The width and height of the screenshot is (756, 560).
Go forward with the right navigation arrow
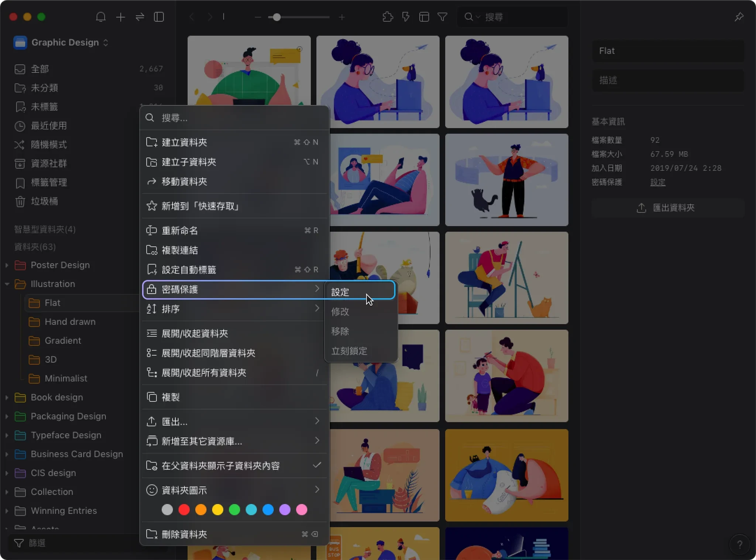click(210, 17)
